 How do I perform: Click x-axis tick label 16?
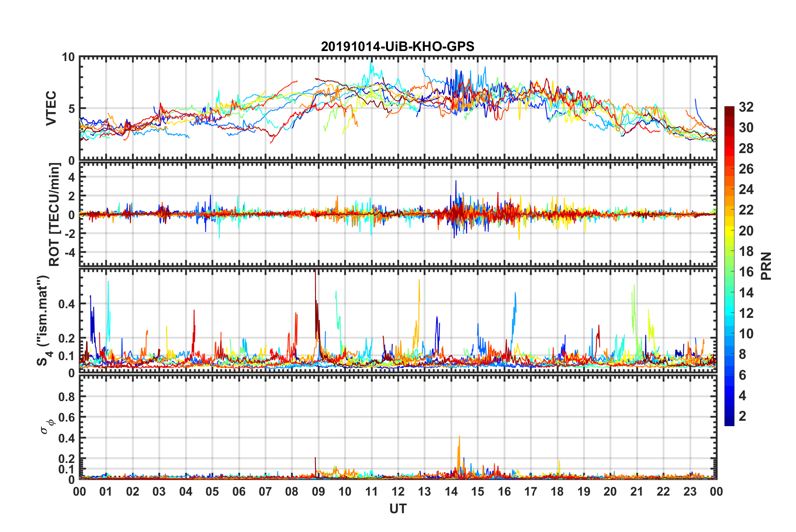[x=504, y=491]
